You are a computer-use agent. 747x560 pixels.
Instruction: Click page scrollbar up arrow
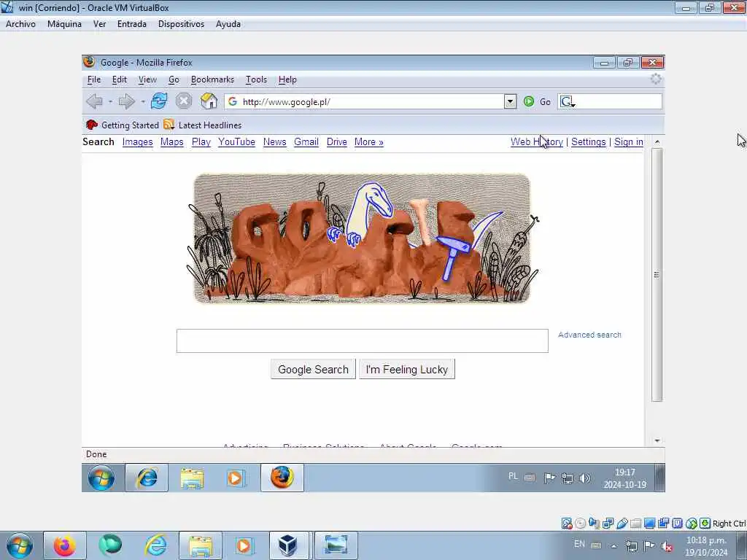tap(657, 141)
